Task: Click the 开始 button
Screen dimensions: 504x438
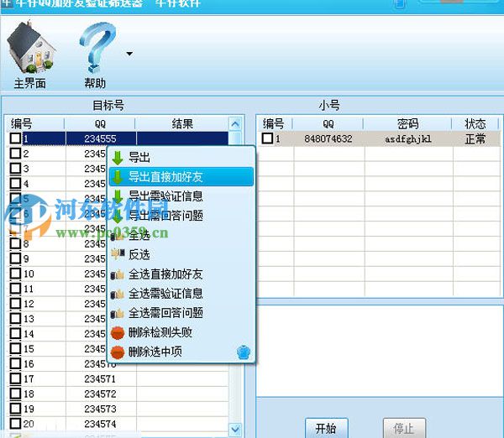Action: 326,428
